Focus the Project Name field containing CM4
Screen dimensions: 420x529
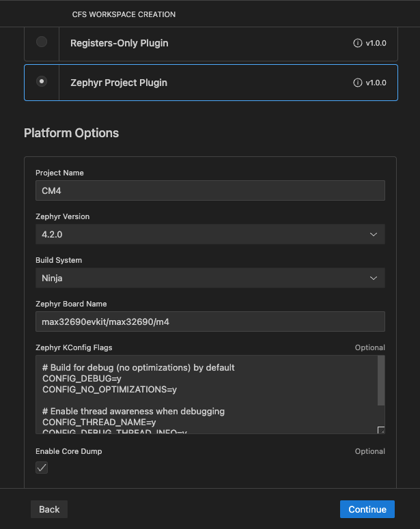point(210,190)
